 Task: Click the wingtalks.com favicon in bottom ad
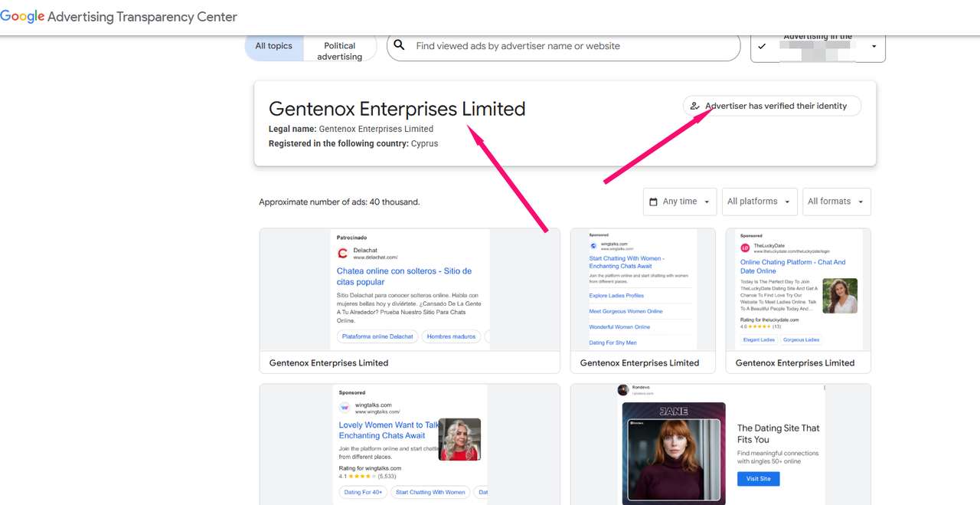[x=345, y=408]
